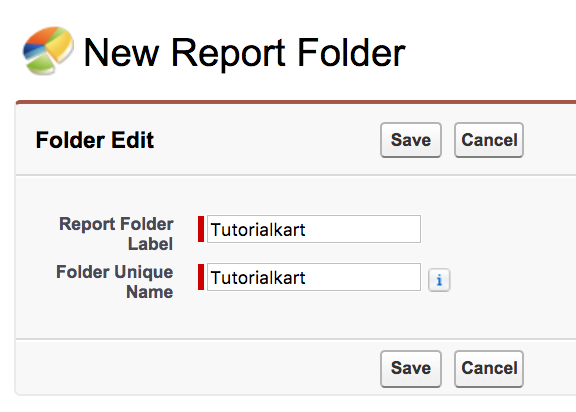Click the top Cancel button

(489, 140)
